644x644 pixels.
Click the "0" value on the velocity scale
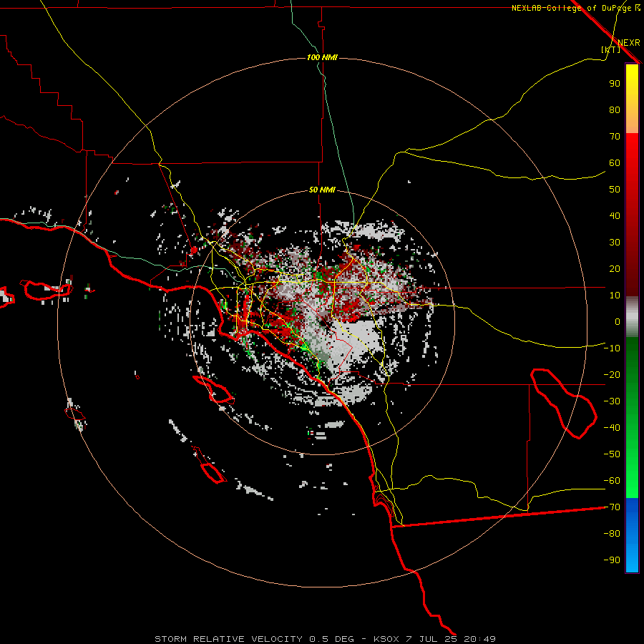click(618, 322)
